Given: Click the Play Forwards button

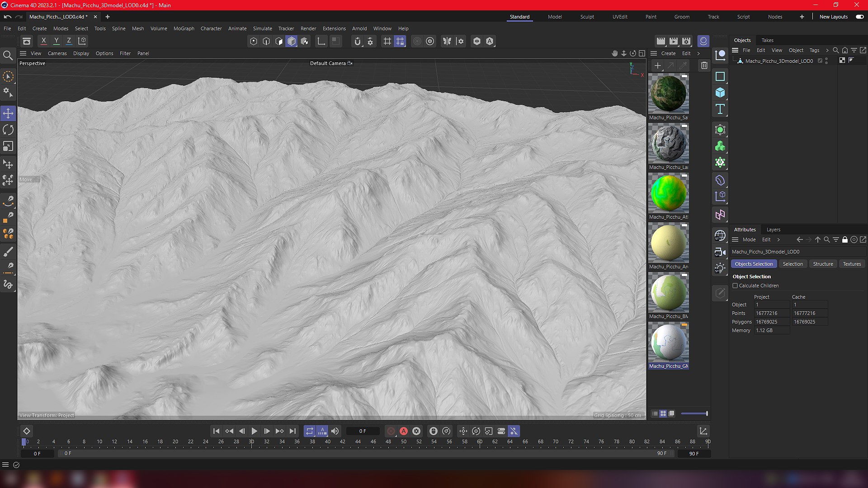Looking at the screenshot, I should [254, 431].
